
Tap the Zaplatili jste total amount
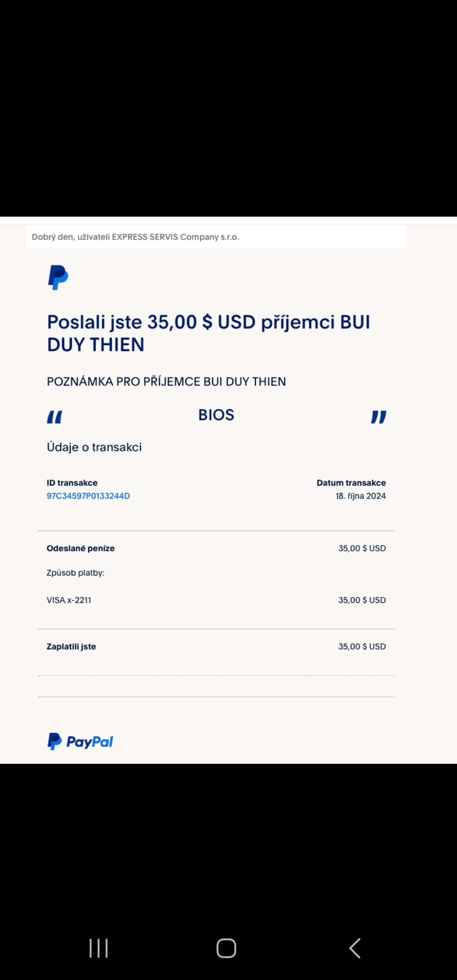(x=362, y=647)
